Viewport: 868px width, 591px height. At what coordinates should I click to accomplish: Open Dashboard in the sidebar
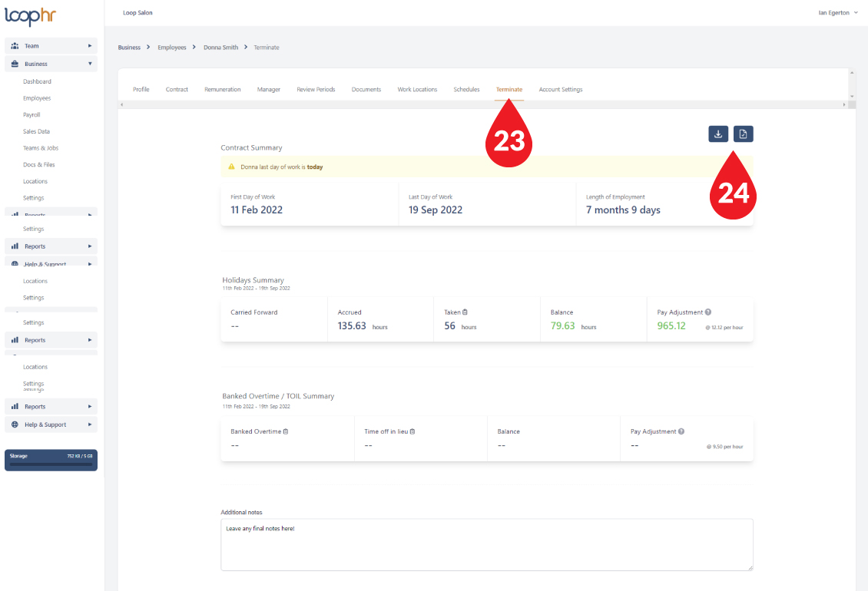37,81
